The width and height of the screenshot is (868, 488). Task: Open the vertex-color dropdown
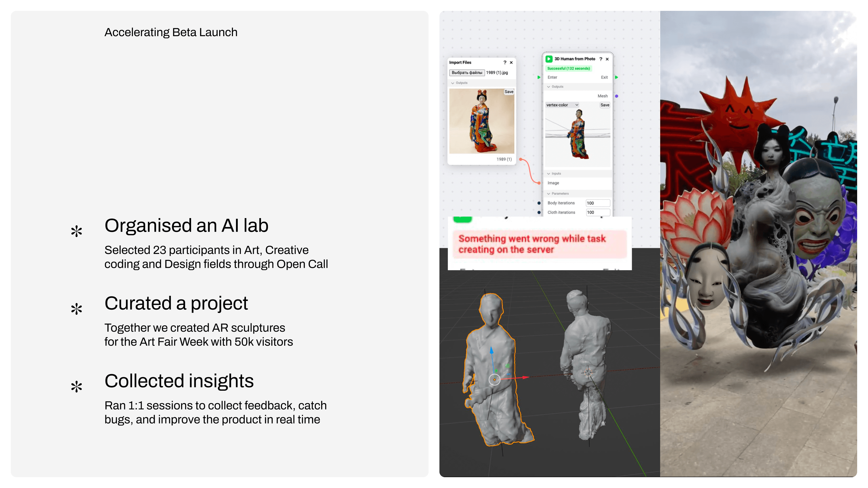tap(562, 105)
